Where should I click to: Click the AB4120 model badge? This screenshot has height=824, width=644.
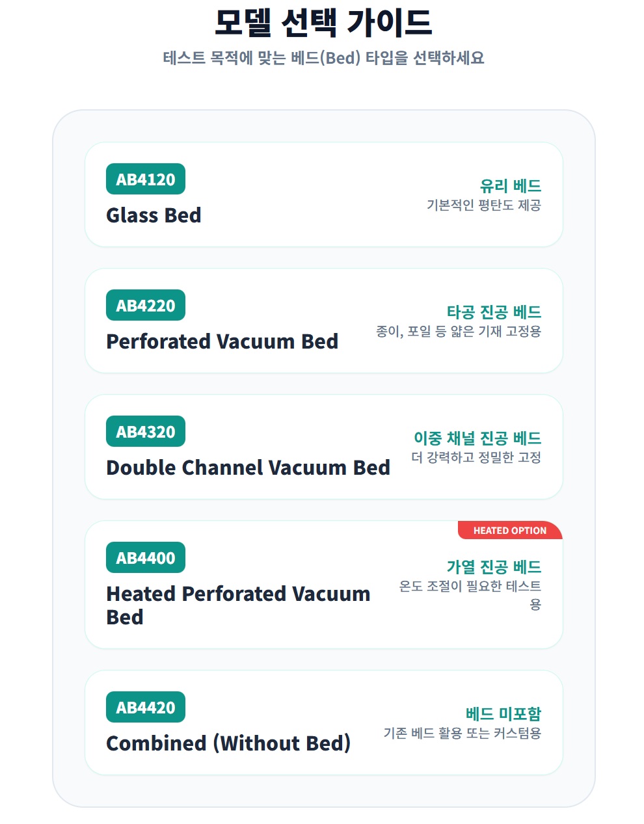(x=146, y=179)
